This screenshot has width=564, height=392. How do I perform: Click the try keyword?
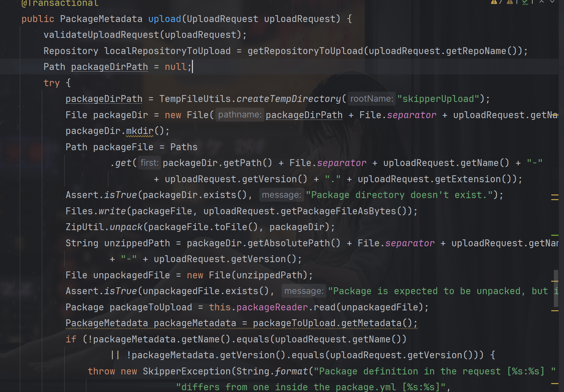click(51, 83)
